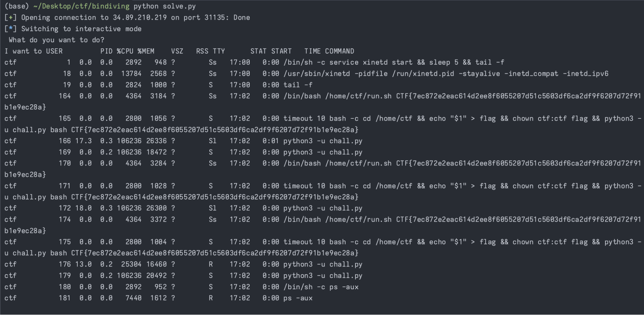Click the PID column header
Image resolution: width=644 pixels, height=315 pixels.
pyautogui.click(x=106, y=51)
